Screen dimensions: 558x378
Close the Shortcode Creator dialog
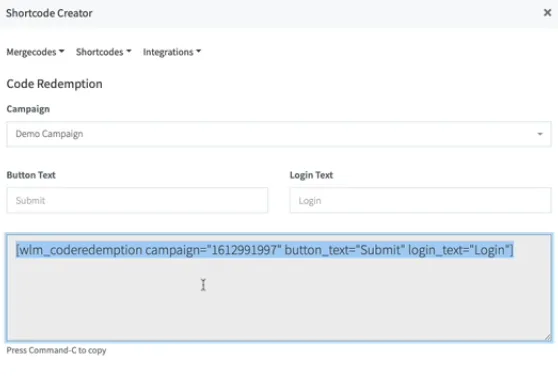coord(547,13)
